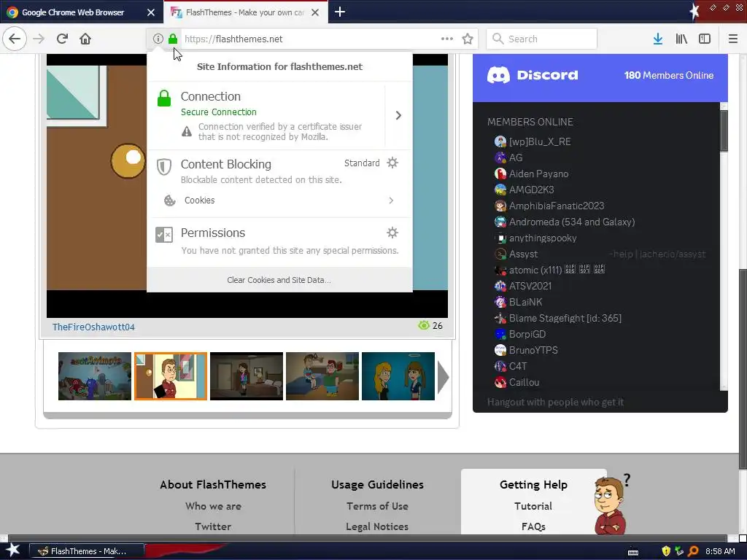The image size is (747, 560).
Task: Select the two characters on bed thumbnail
Action: (x=322, y=376)
